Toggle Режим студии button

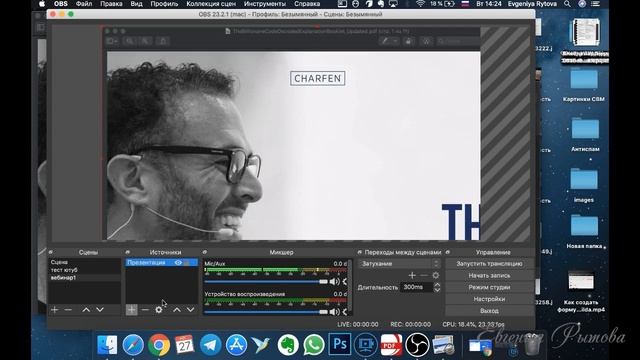(x=489, y=287)
